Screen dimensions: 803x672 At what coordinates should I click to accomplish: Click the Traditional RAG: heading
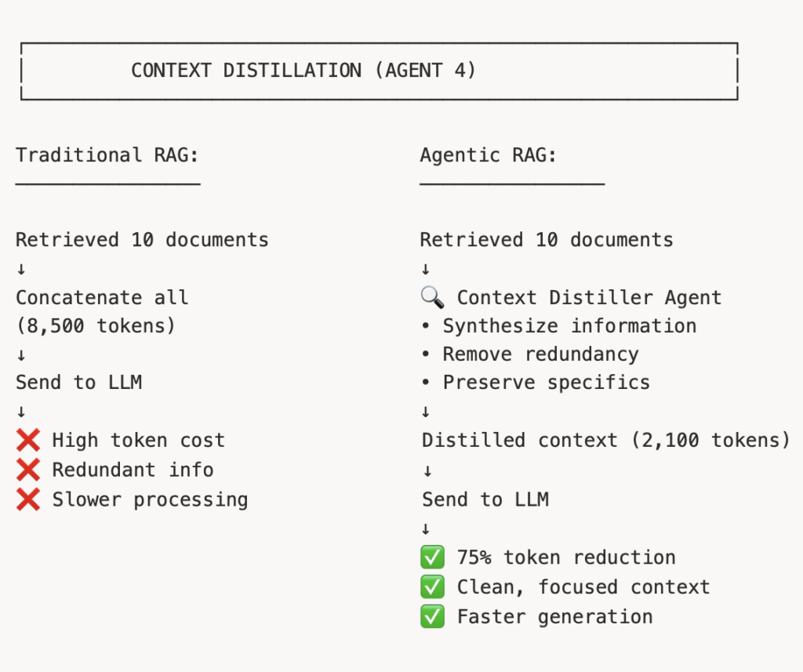(x=107, y=154)
